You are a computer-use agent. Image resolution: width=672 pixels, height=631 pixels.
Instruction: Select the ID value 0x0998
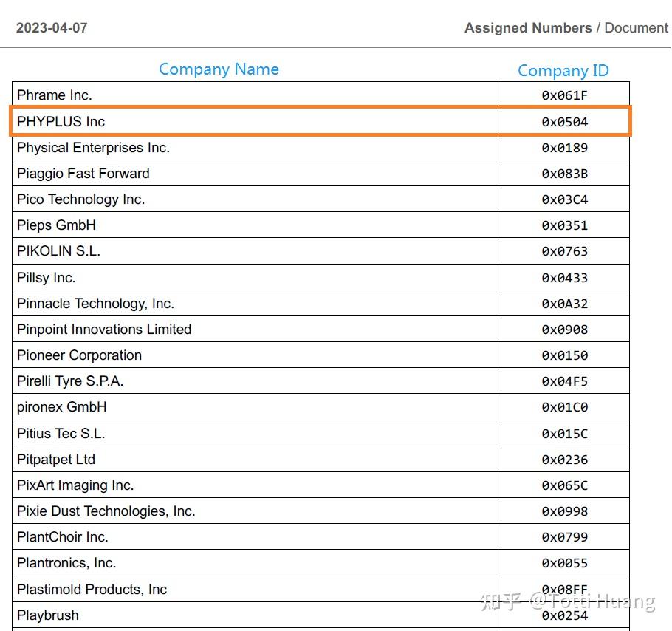pyautogui.click(x=564, y=511)
